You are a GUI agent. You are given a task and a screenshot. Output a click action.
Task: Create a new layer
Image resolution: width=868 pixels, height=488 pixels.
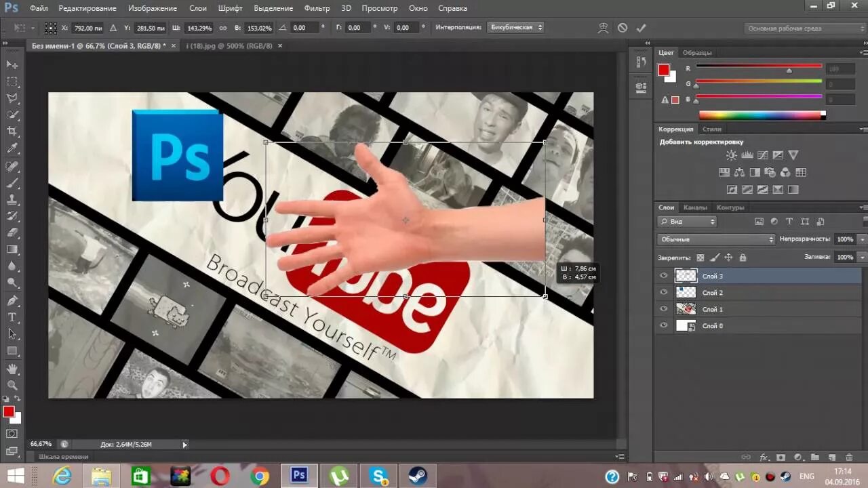point(831,457)
